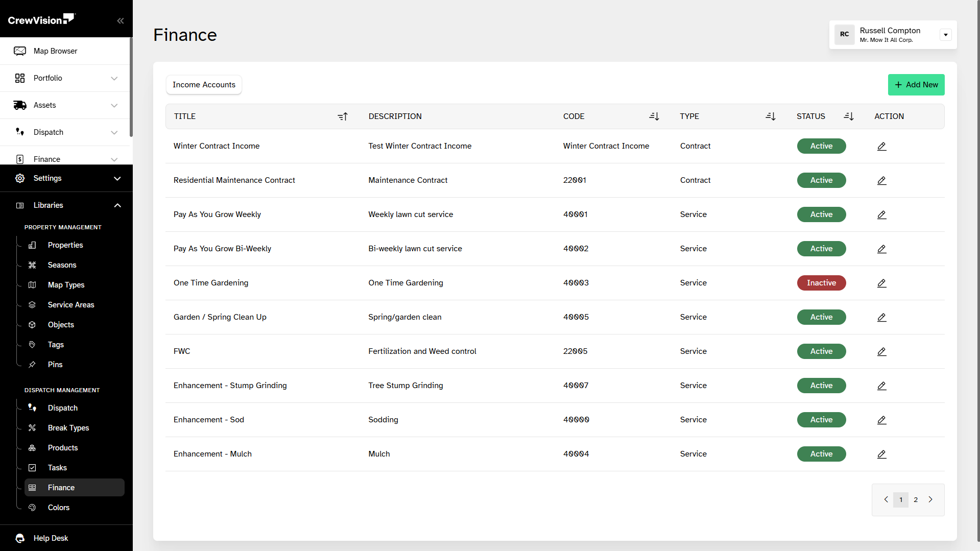Screen dimensions: 980x551
Task: Collapse the Libraries section chevron
Action: [x=117, y=205]
